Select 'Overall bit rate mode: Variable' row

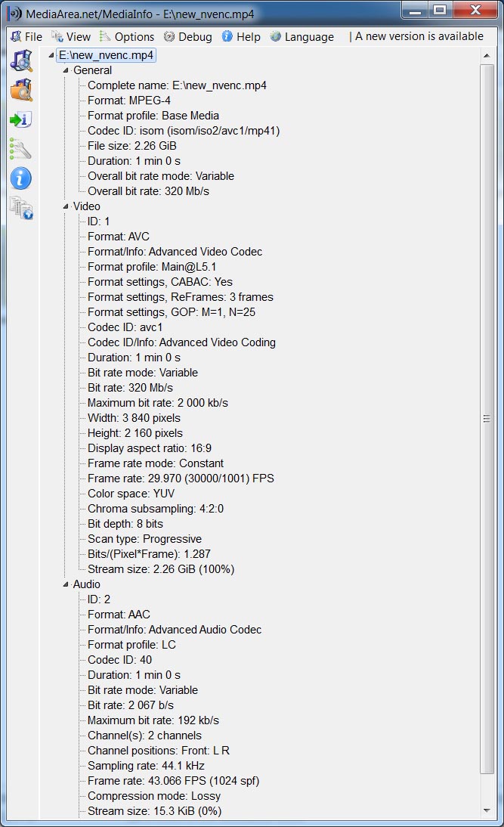(x=161, y=176)
